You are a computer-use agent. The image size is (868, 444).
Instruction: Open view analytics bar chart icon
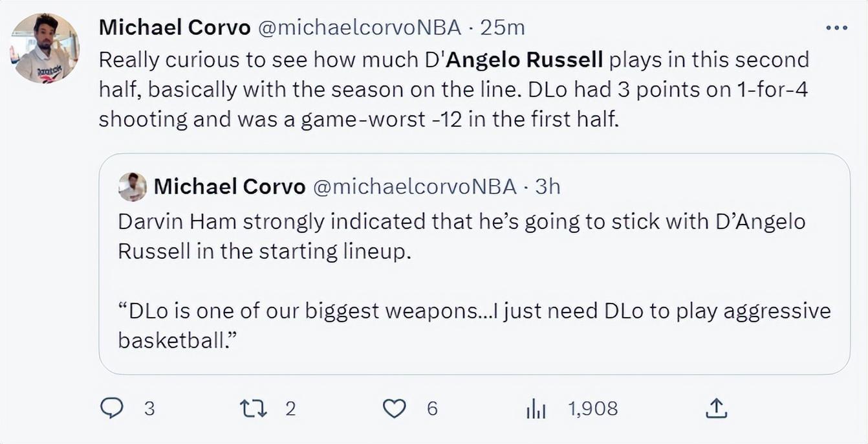point(536,408)
